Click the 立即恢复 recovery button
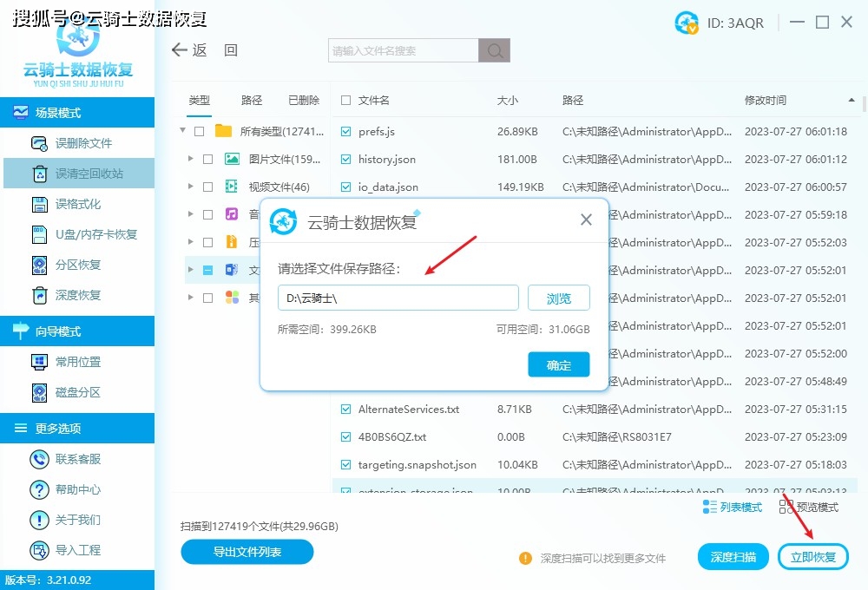Image resolution: width=868 pixels, height=590 pixels. click(x=813, y=556)
